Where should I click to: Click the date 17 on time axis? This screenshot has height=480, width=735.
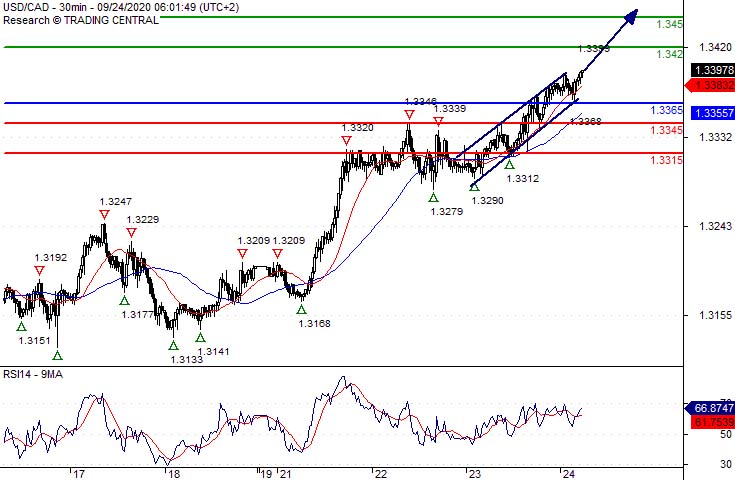coord(78,474)
